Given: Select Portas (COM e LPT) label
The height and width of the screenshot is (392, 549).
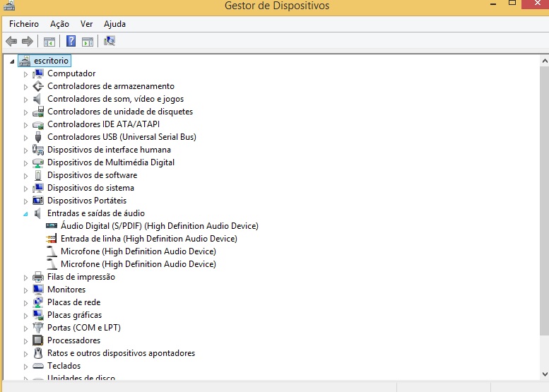Looking at the screenshot, I should (x=84, y=328).
